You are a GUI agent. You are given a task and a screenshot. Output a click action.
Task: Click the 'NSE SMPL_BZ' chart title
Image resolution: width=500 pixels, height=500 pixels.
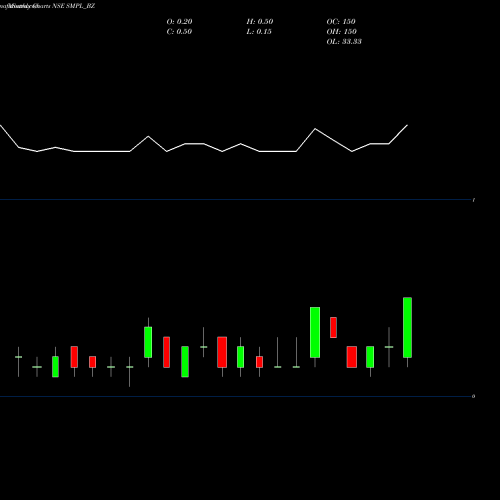(74, 6)
